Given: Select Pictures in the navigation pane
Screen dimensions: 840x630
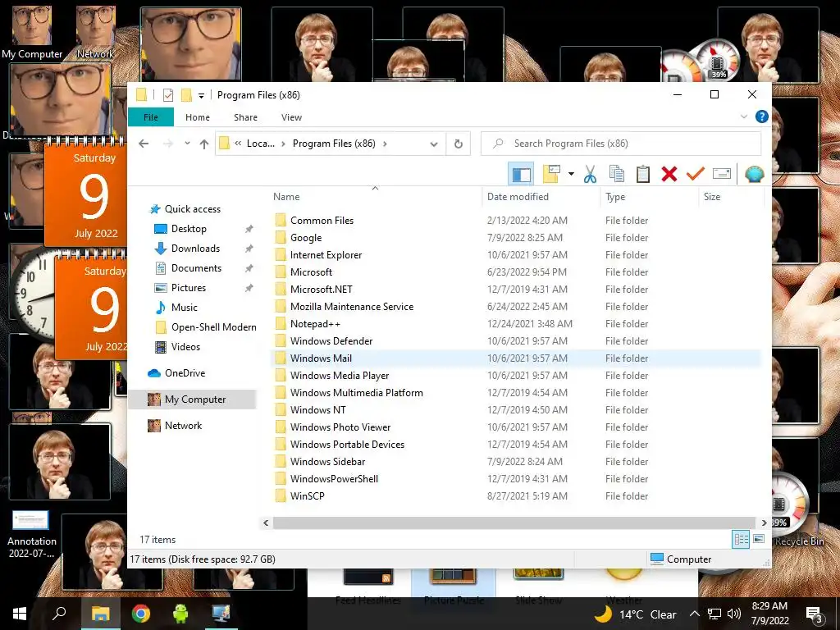Looking at the screenshot, I should coord(188,288).
